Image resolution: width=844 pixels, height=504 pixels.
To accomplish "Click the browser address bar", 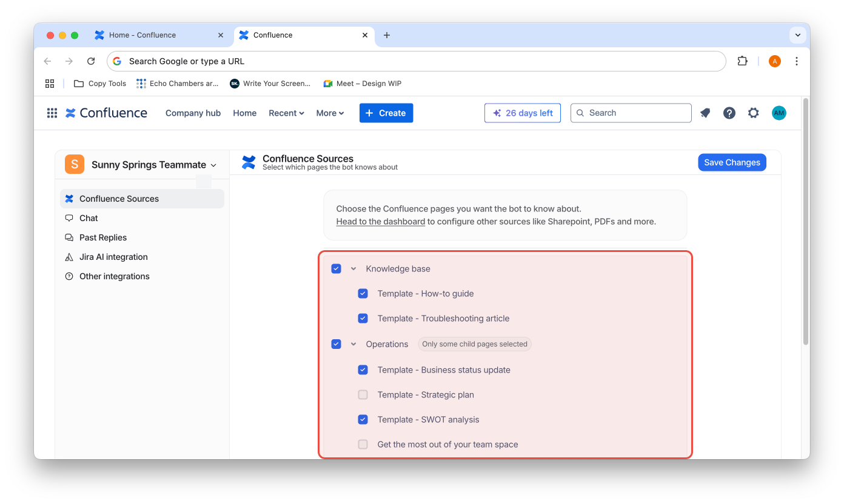I will (x=416, y=61).
